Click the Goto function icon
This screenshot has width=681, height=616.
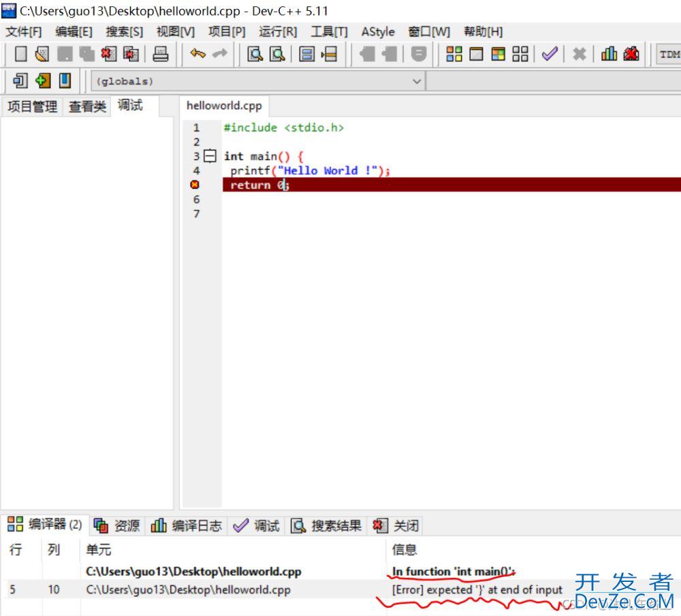[306, 54]
